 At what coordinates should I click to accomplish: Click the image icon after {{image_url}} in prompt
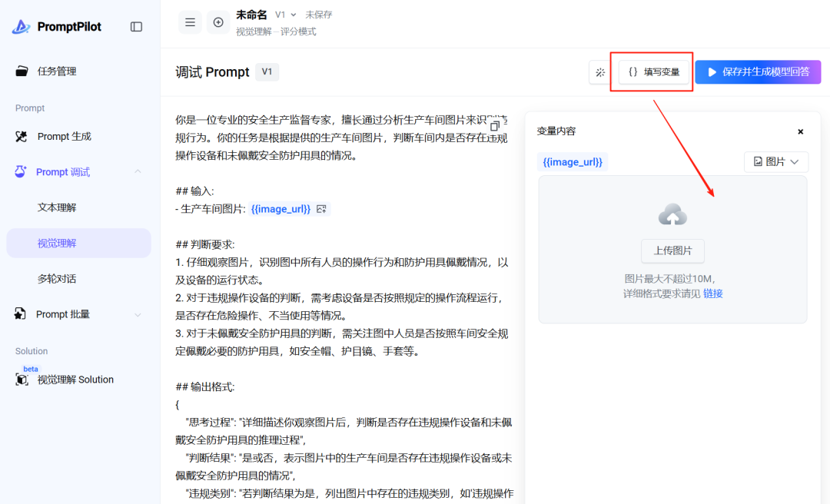[x=321, y=209]
